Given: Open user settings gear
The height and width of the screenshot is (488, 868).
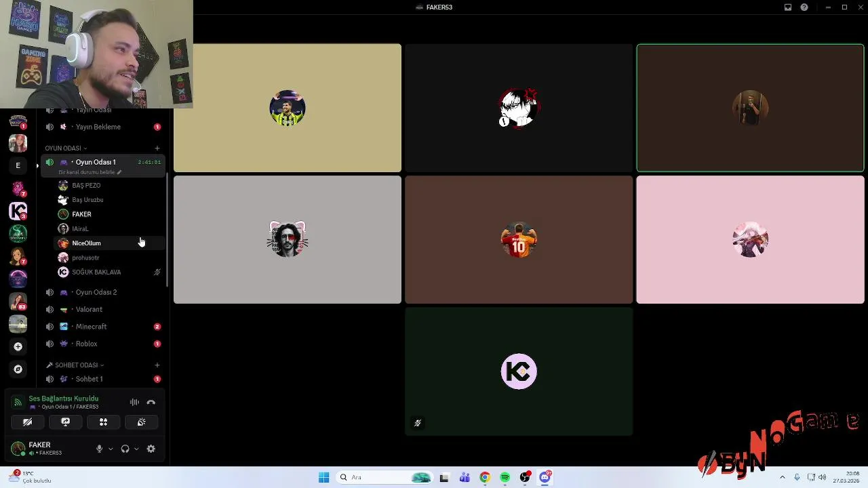Looking at the screenshot, I should tap(151, 449).
